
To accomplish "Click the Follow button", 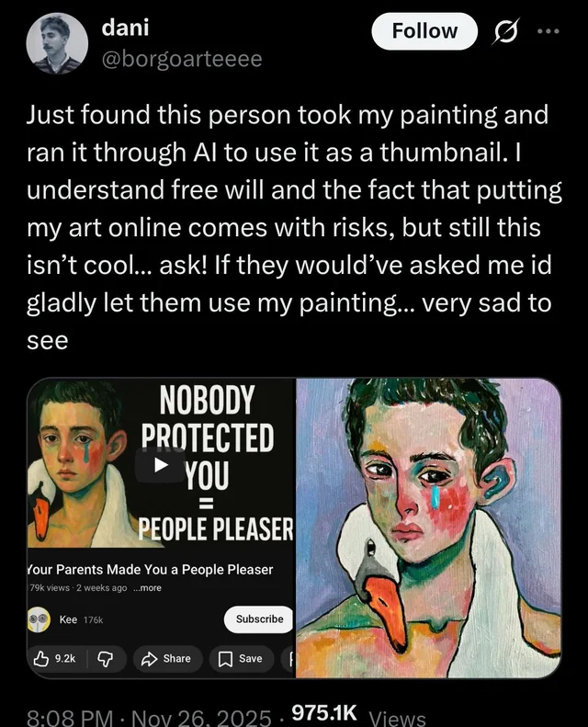I will [x=424, y=31].
